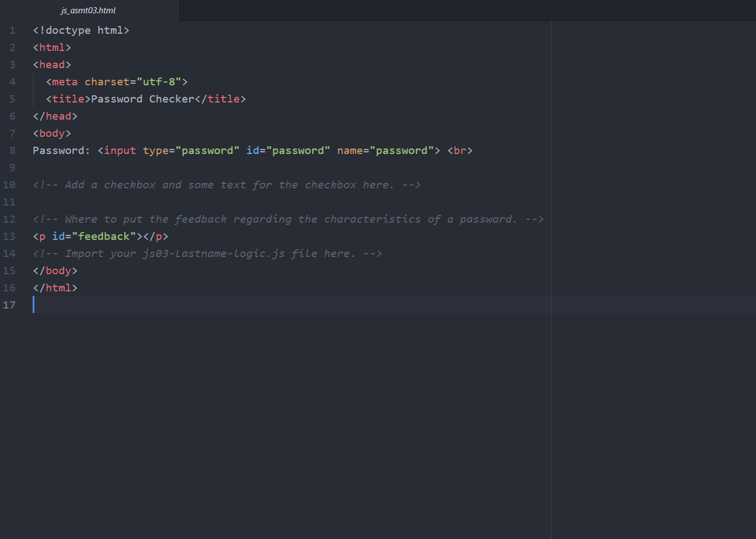Click the closing body tag on line 15
756x539 pixels.
click(x=55, y=270)
